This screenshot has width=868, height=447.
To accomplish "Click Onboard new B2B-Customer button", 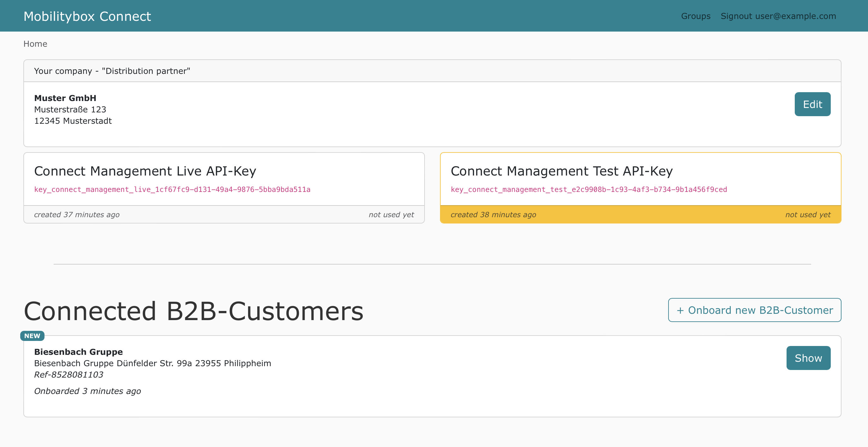I will tap(754, 310).
